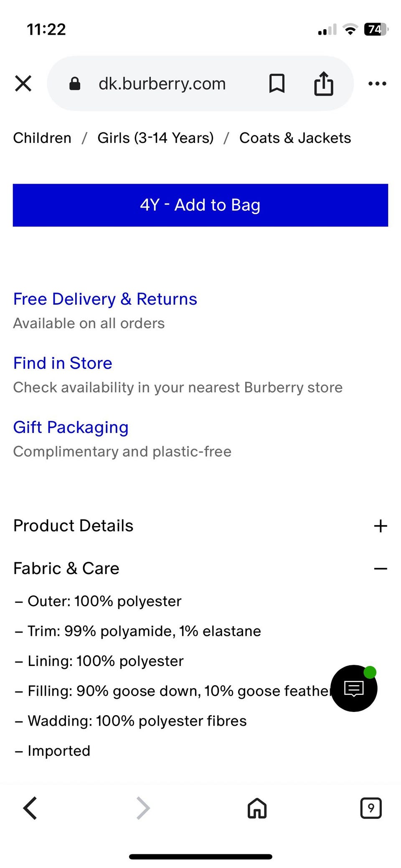
Task: Tap the bookmark icon in address bar
Action: [277, 84]
